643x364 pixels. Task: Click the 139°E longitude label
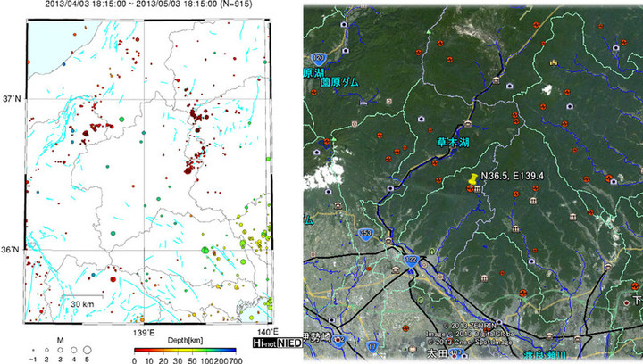[144, 332]
